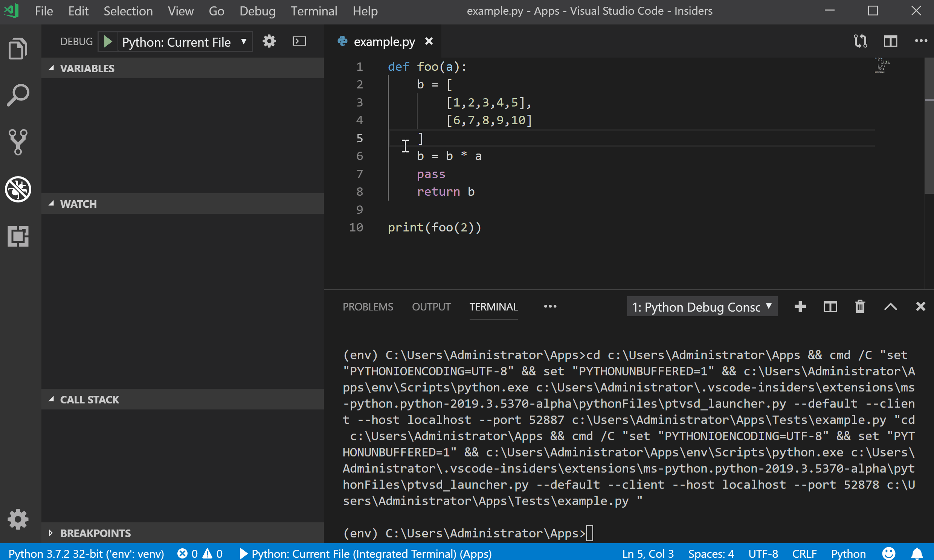Open launch.json via debug gear icon
The height and width of the screenshot is (560, 934).
coord(269,41)
